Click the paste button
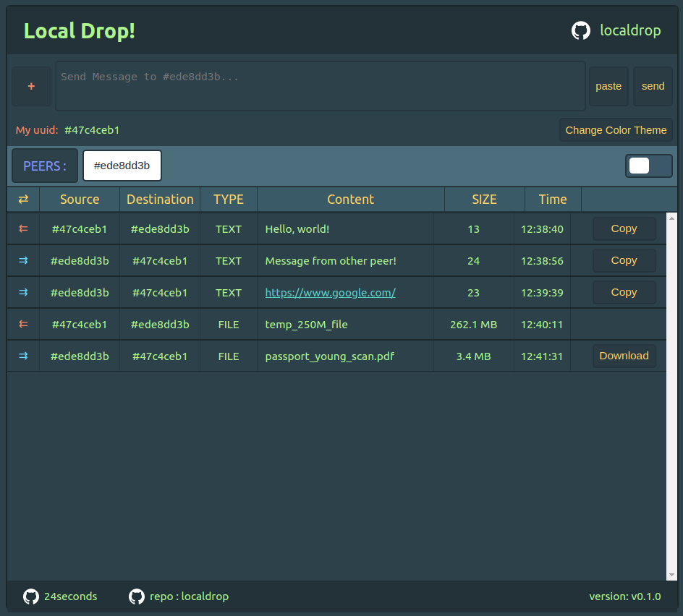Screen dimensions: 683x616 click(608, 86)
